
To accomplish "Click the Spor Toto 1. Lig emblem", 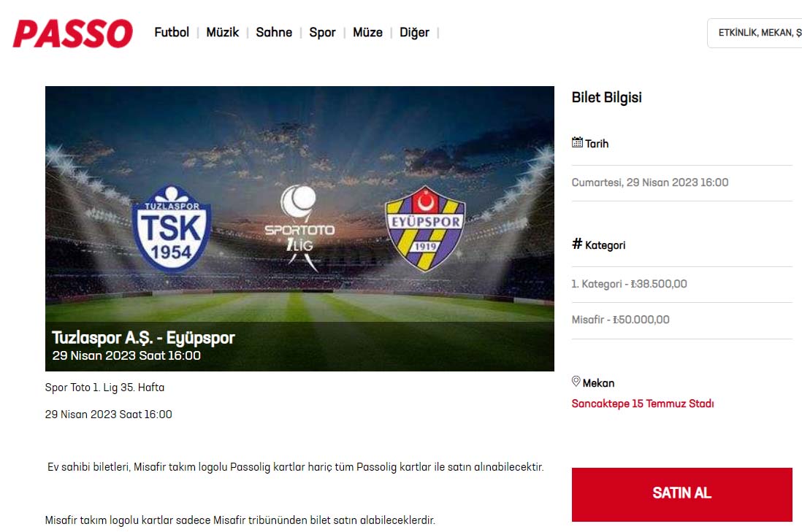I will (x=299, y=228).
